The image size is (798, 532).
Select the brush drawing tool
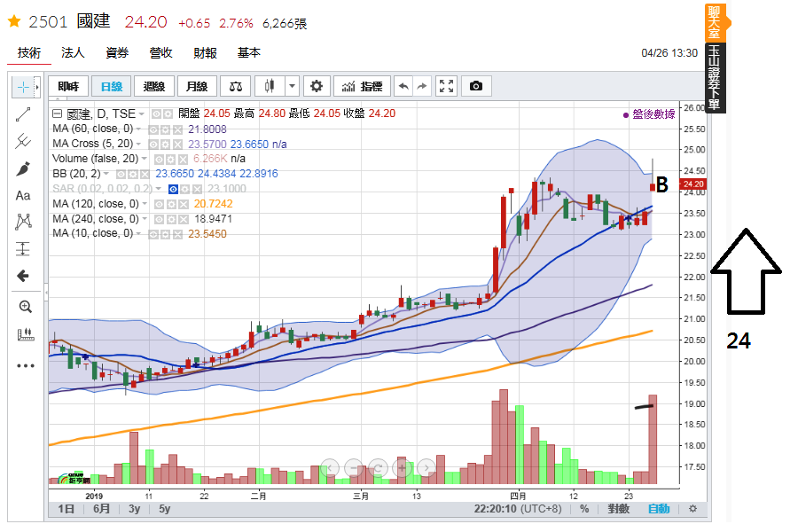pos(23,168)
